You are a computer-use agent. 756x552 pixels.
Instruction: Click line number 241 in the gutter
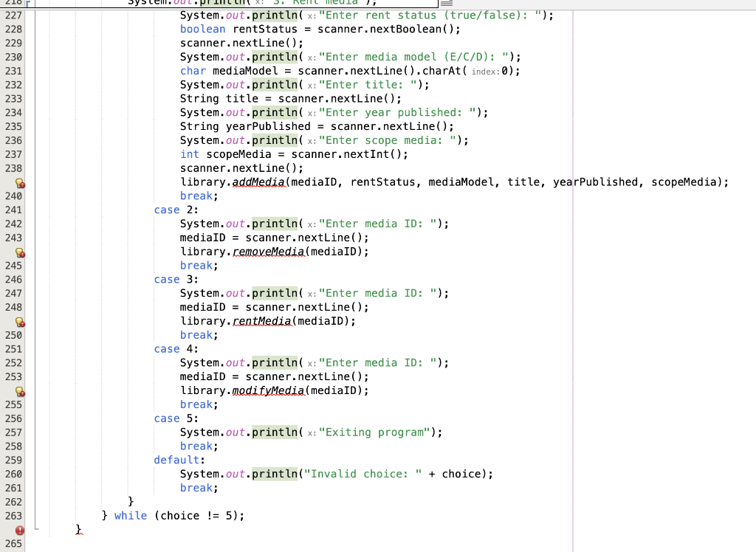point(12,210)
